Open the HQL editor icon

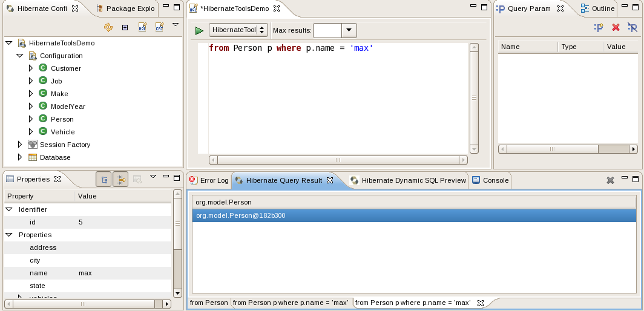tap(142, 27)
